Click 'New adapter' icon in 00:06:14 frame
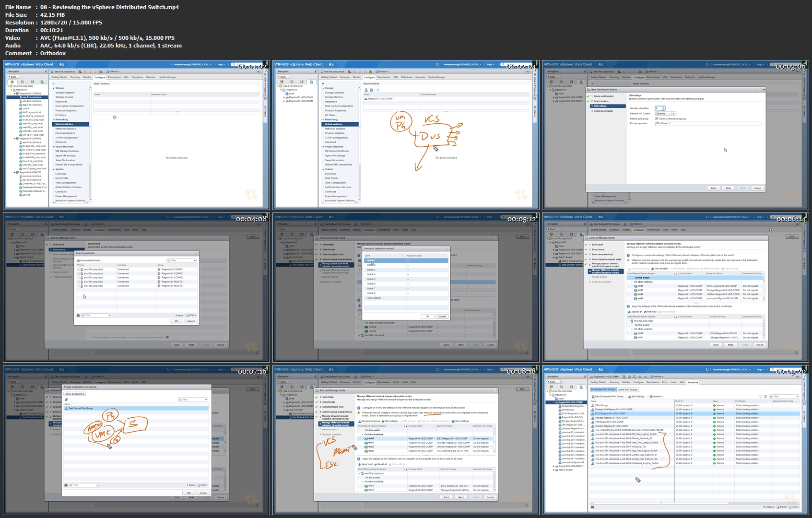This screenshot has width=812, height=518. click(652, 269)
